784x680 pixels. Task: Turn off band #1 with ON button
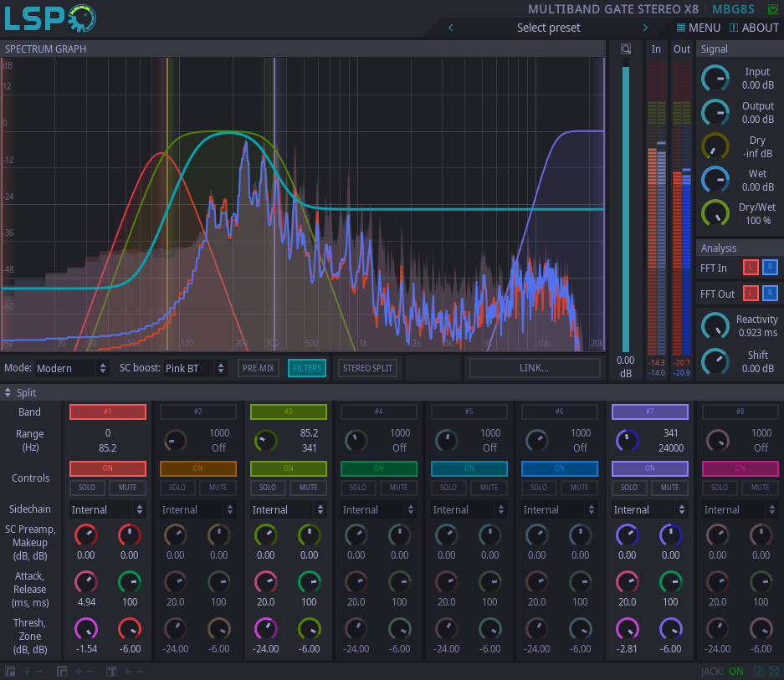click(108, 468)
